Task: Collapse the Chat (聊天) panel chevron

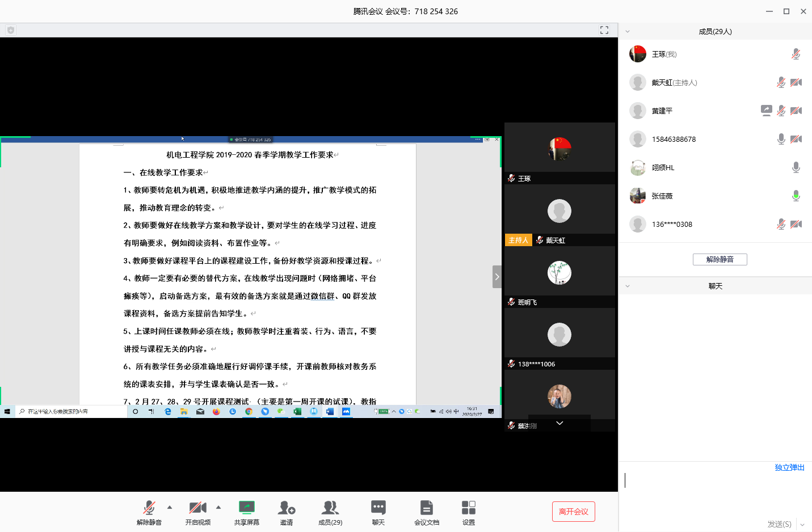Action: (x=628, y=286)
